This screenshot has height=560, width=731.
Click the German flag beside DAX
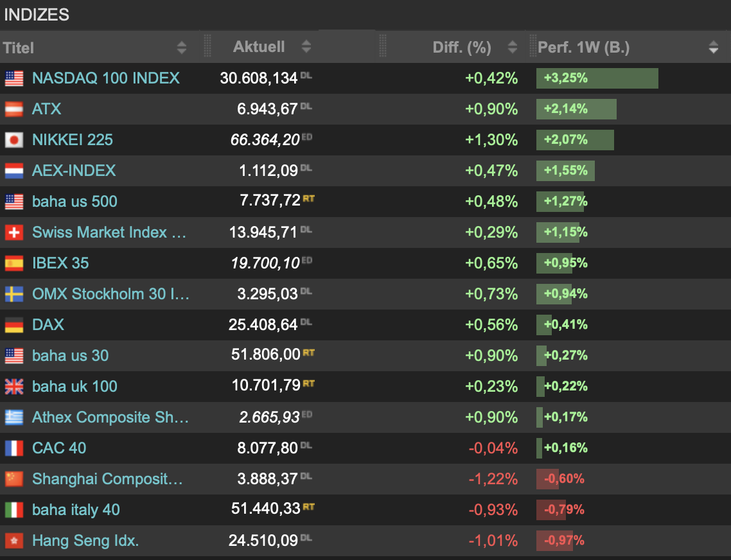click(x=14, y=324)
